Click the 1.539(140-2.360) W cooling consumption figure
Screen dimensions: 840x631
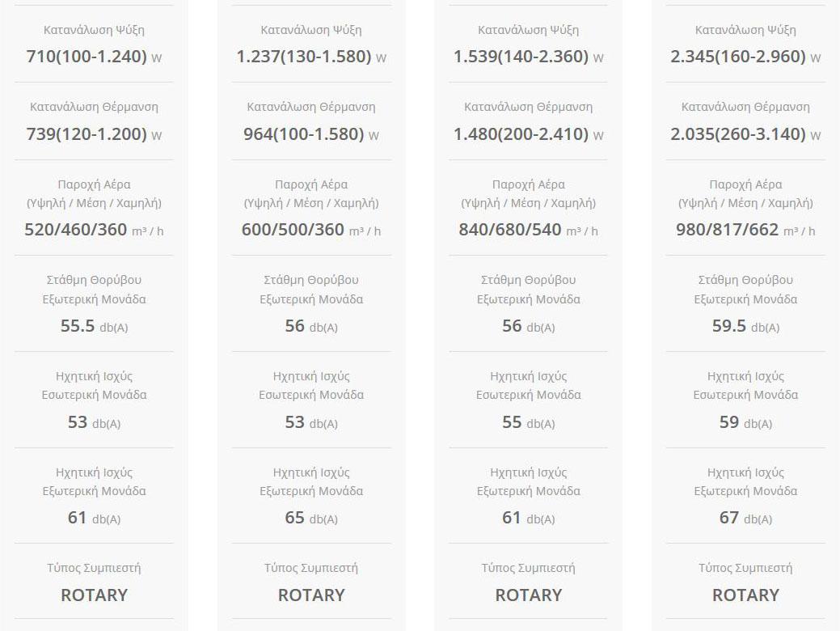pos(528,57)
